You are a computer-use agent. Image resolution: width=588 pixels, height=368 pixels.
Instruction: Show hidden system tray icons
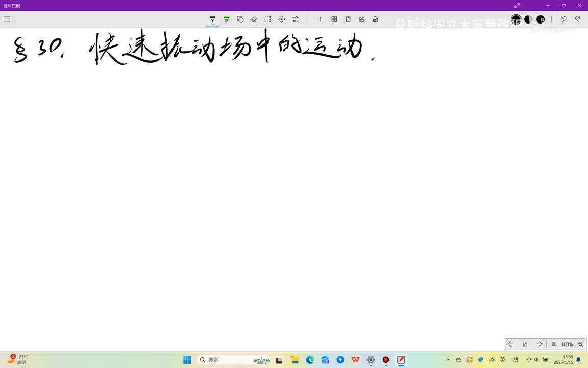click(x=447, y=360)
